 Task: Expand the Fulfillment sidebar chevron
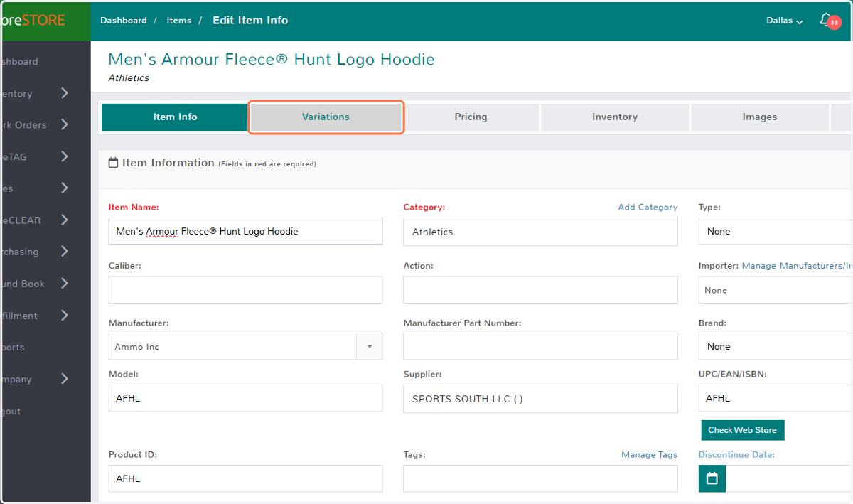point(65,315)
